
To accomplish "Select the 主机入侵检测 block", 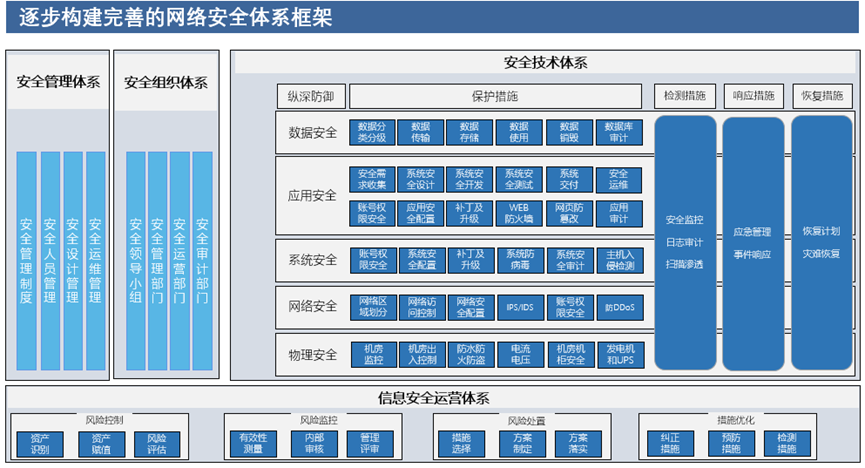I will (618, 260).
